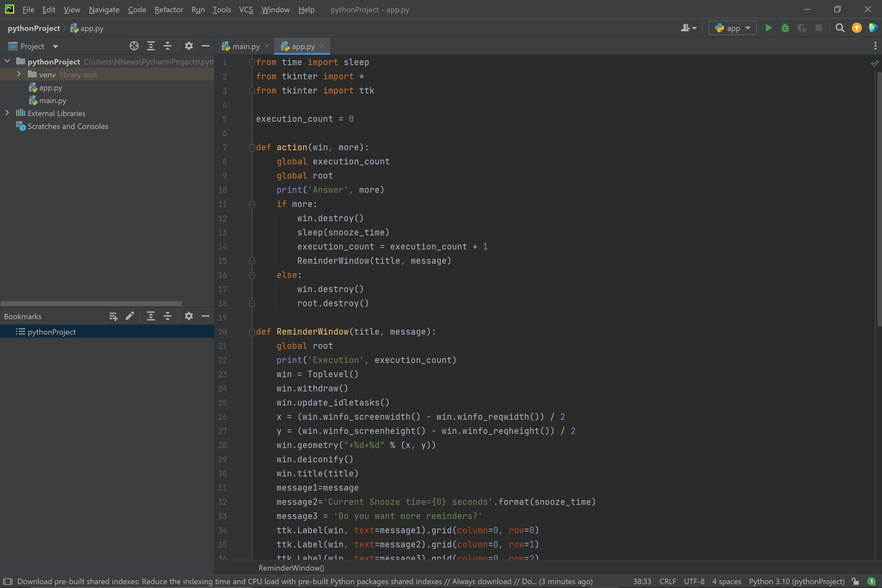The width and height of the screenshot is (882, 588).
Task: Open the Refactor menu
Action: coord(169,10)
